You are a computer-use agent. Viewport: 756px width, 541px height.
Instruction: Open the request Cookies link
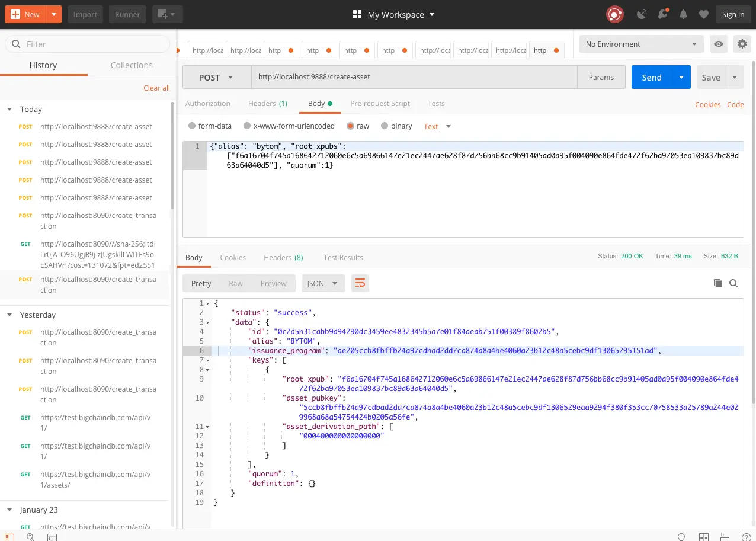[708, 104]
